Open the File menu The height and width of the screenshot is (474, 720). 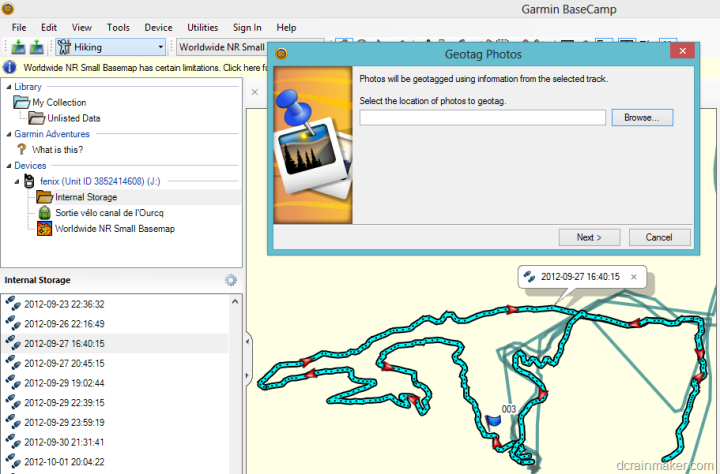tap(19, 28)
